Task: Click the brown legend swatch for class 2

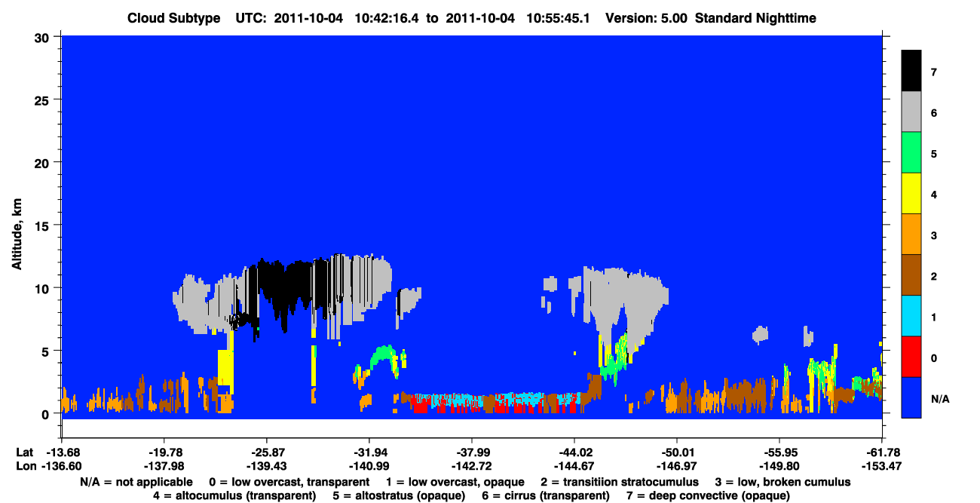Action: point(911,275)
